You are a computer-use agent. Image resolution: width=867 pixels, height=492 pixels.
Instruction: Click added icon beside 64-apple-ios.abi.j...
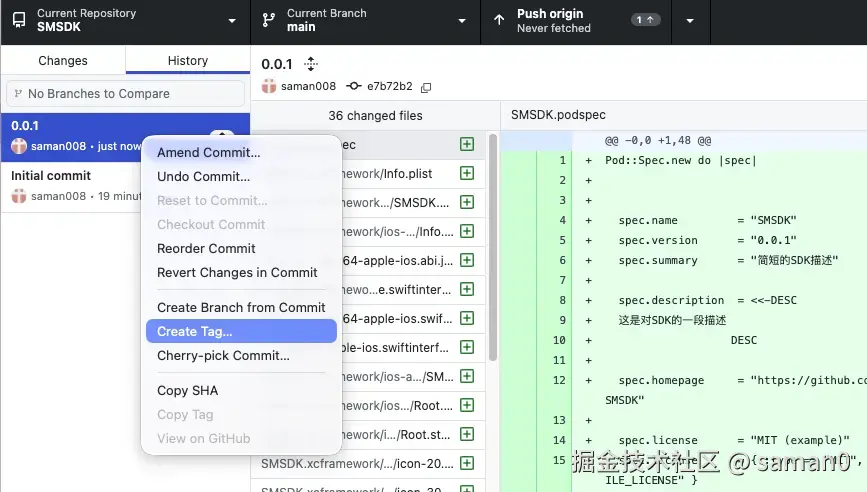click(x=467, y=260)
